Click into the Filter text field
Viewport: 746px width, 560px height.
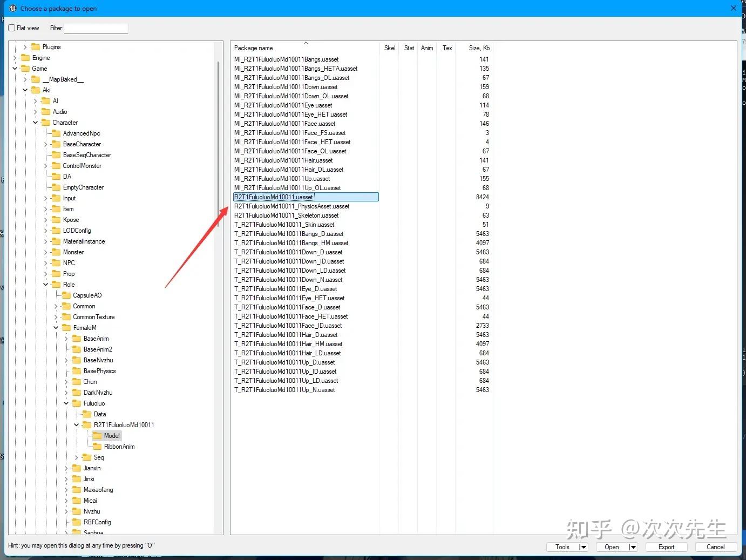(x=96, y=28)
